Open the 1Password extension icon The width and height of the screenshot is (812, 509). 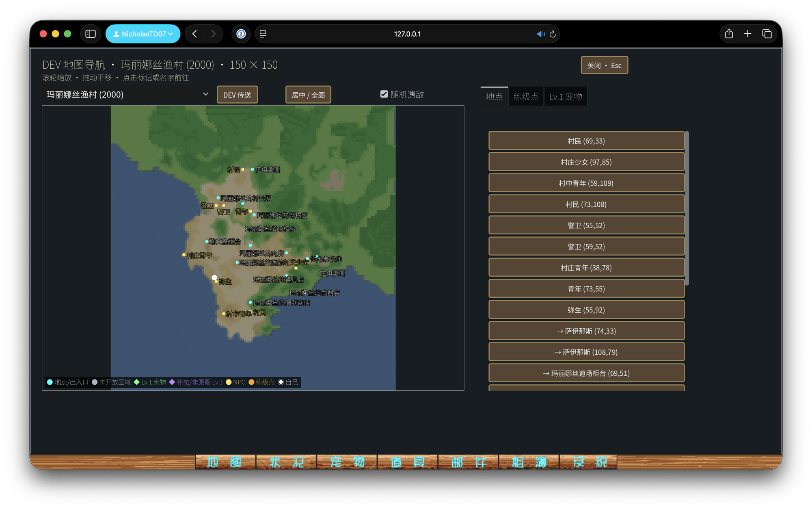(241, 34)
